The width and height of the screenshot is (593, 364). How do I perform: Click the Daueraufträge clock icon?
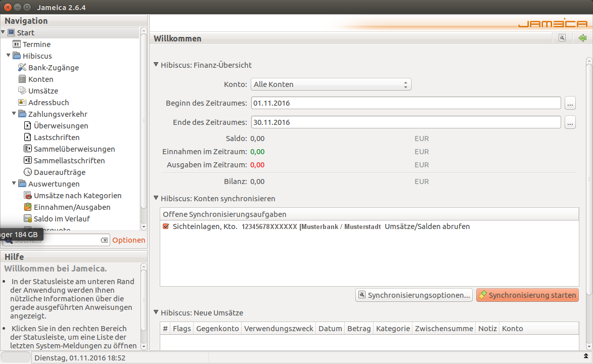(28, 172)
